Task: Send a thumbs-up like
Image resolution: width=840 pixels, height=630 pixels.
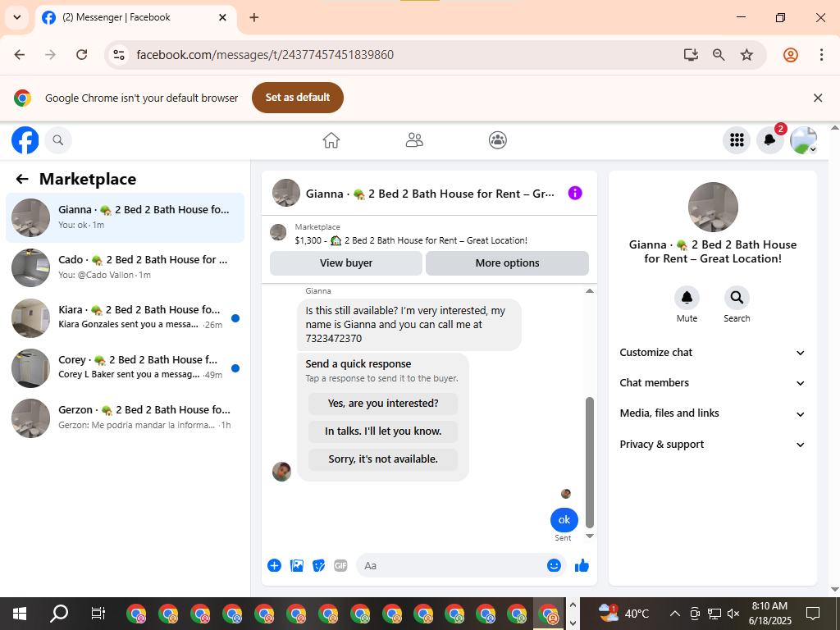Action: 582,565
